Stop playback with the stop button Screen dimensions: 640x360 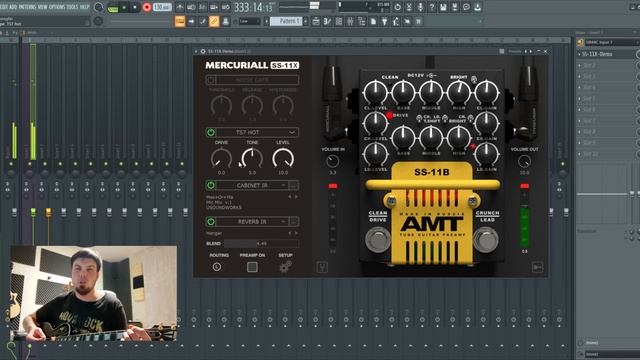click(135, 7)
